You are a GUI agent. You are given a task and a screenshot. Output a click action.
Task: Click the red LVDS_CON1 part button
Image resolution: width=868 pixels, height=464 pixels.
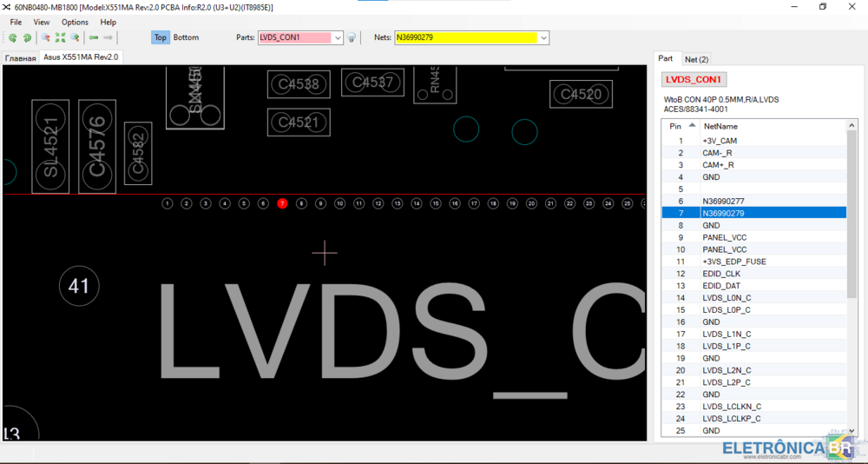[694, 80]
